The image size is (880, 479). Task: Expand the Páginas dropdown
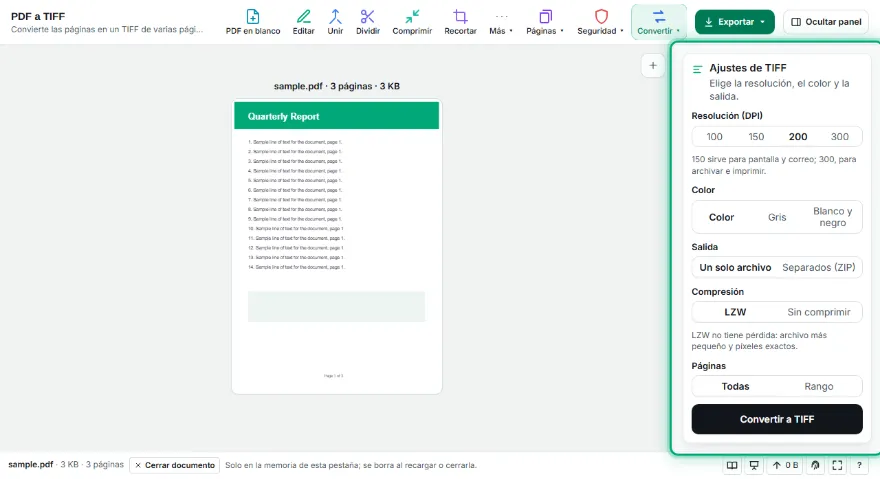544,22
